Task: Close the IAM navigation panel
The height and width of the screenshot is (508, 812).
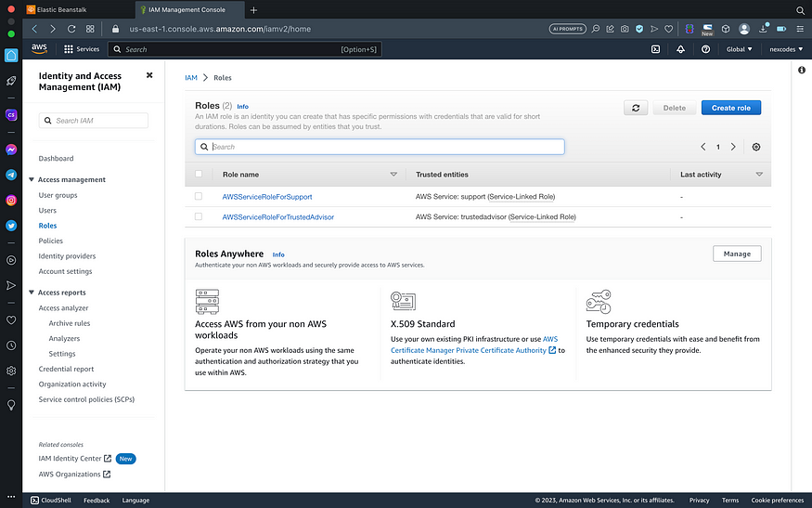Action: click(x=149, y=75)
